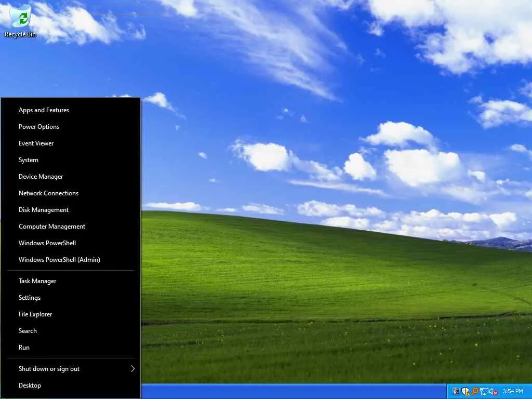
Task: Open Disk Management
Action: [x=71, y=210]
